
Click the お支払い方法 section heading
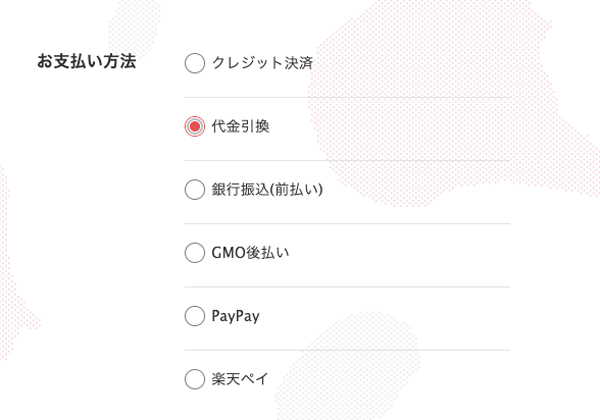point(86,62)
